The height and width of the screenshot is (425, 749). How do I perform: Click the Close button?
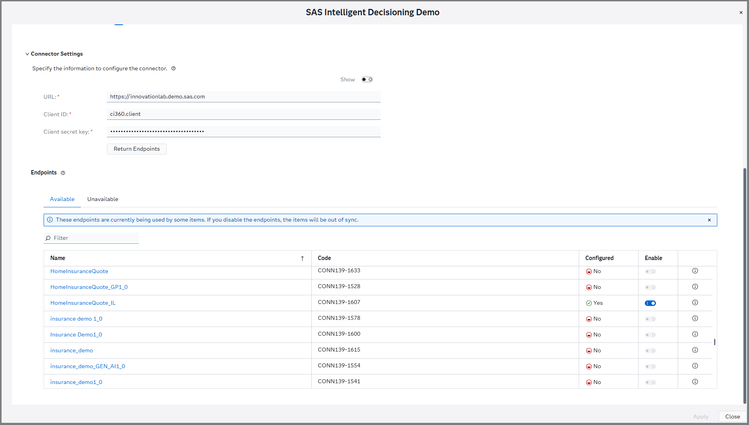pos(732,417)
